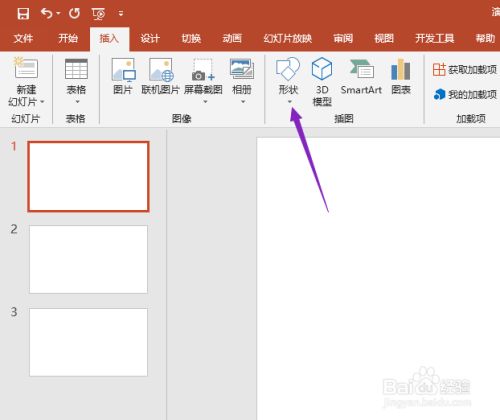This screenshot has width=500, height=420.
Task: Click the main slide editing canvas
Action: (378, 279)
